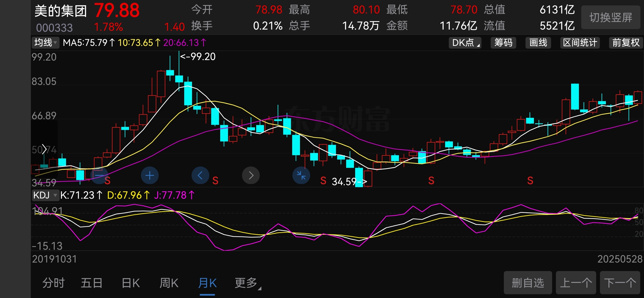Activate the 画线 drawing tool
This screenshot has width=644, height=298.
click(538, 43)
